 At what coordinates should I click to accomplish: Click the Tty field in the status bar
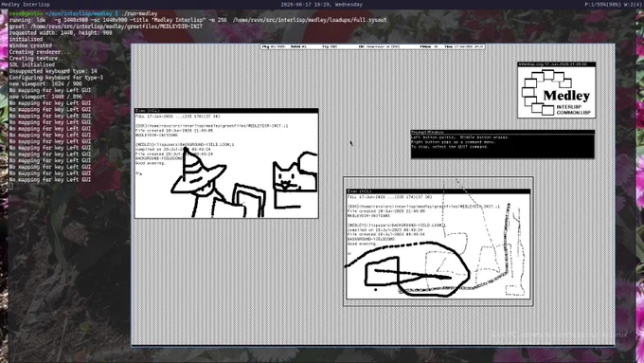(x=330, y=46)
